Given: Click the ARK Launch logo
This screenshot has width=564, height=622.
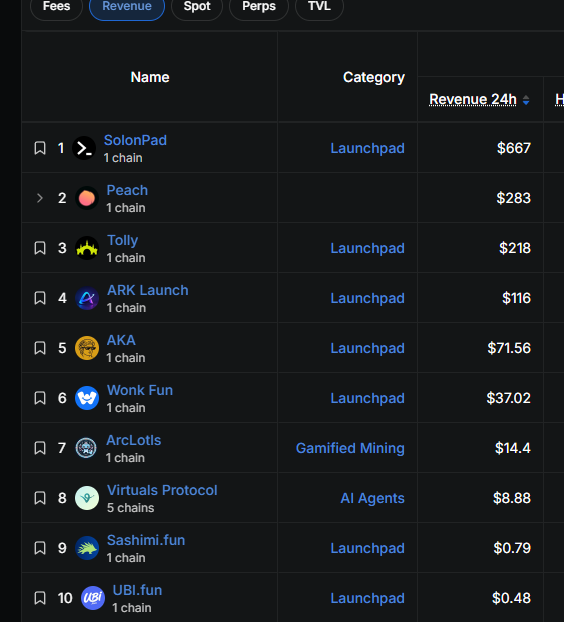Looking at the screenshot, I should (x=87, y=298).
